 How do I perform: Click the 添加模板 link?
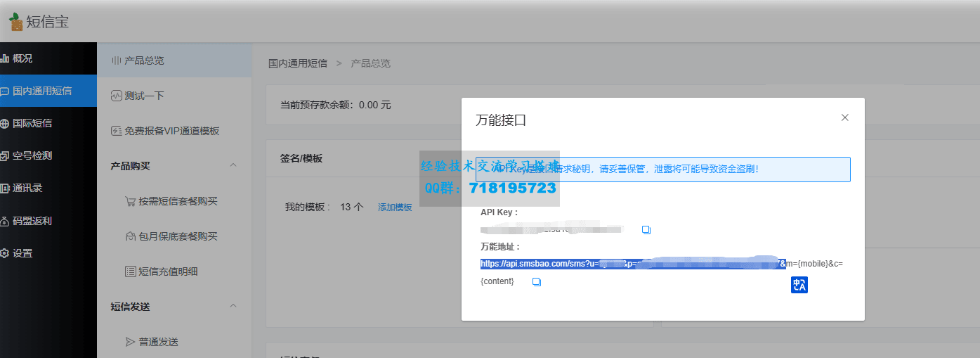pyautogui.click(x=395, y=207)
